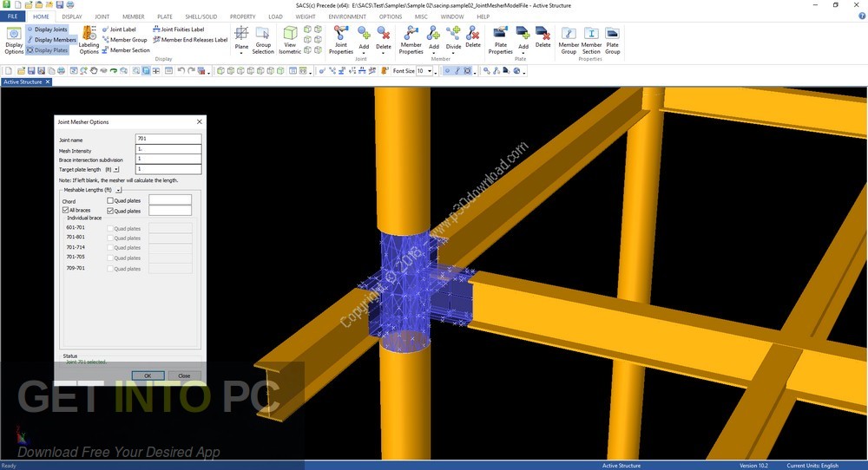Switch to the SHELL/SOLID ribbon tab
This screenshot has height=470, width=868.
(201, 16)
